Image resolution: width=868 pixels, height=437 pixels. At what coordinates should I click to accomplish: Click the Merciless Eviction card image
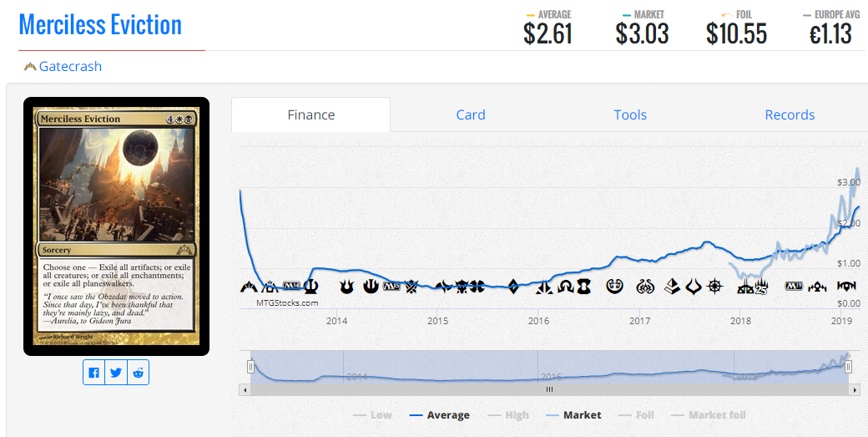(116, 226)
